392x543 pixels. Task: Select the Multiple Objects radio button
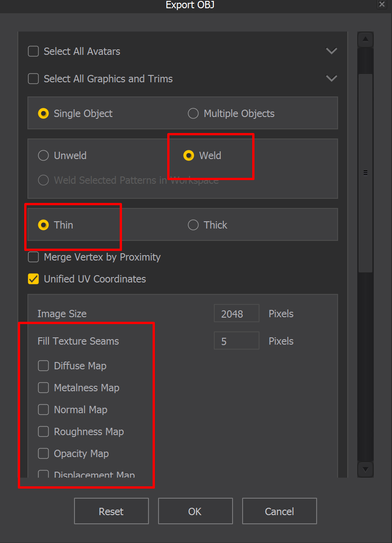click(193, 114)
